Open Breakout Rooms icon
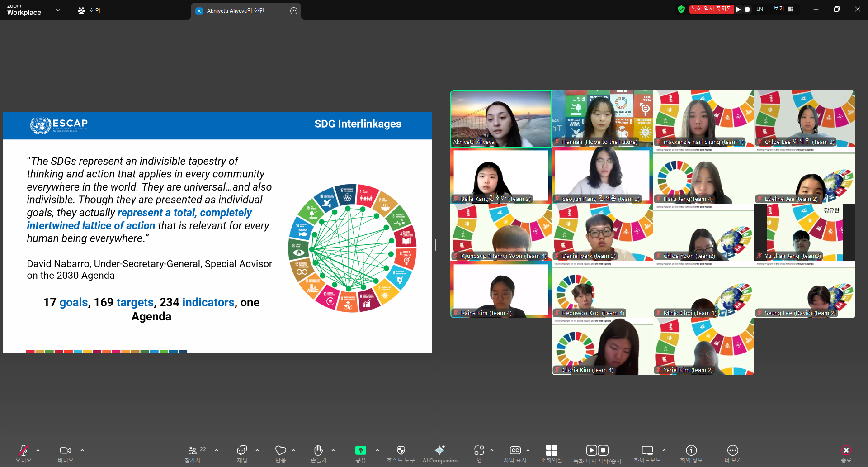 (551, 450)
